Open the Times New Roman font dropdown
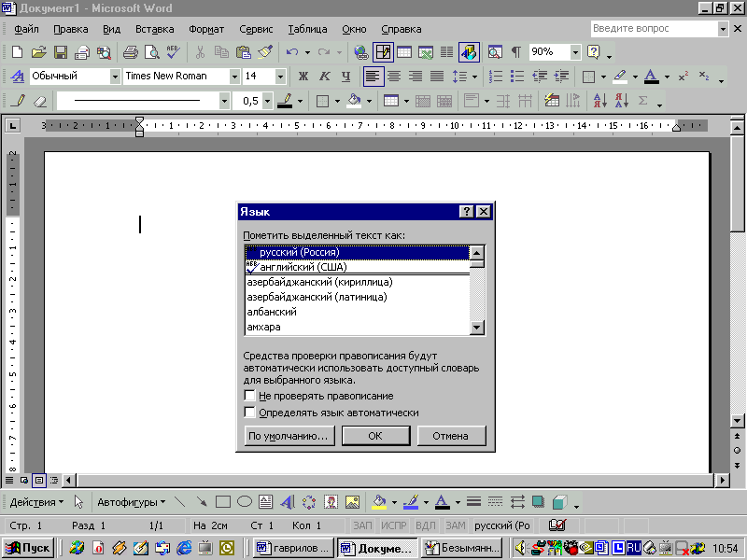Screen dimensions: 747x560 pos(234,77)
